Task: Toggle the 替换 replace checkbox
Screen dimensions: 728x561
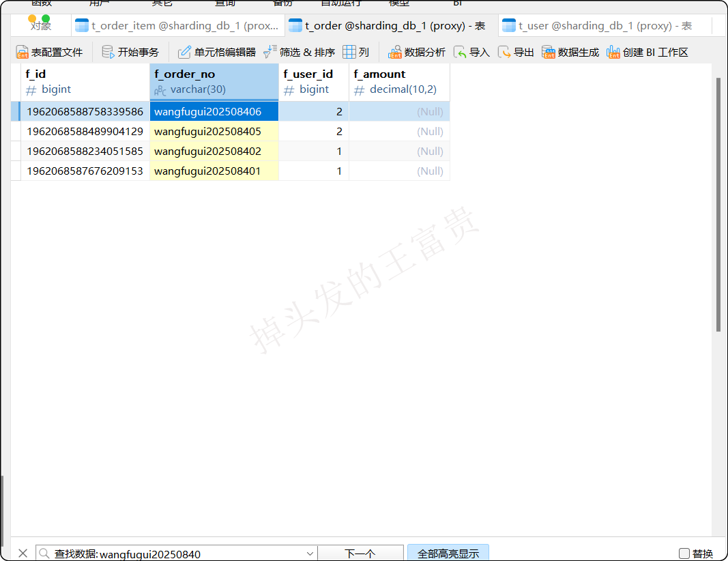Action: pyautogui.click(x=684, y=553)
